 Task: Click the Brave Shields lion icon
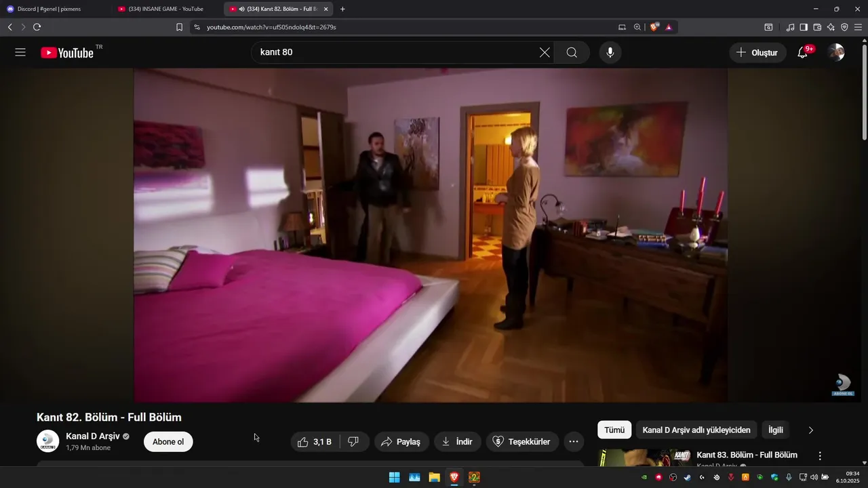(654, 27)
